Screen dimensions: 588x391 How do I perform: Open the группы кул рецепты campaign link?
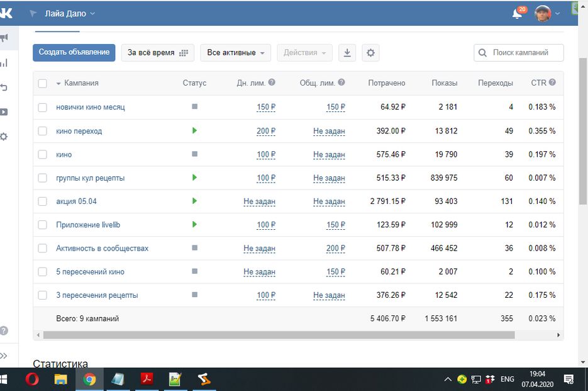point(90,178)
